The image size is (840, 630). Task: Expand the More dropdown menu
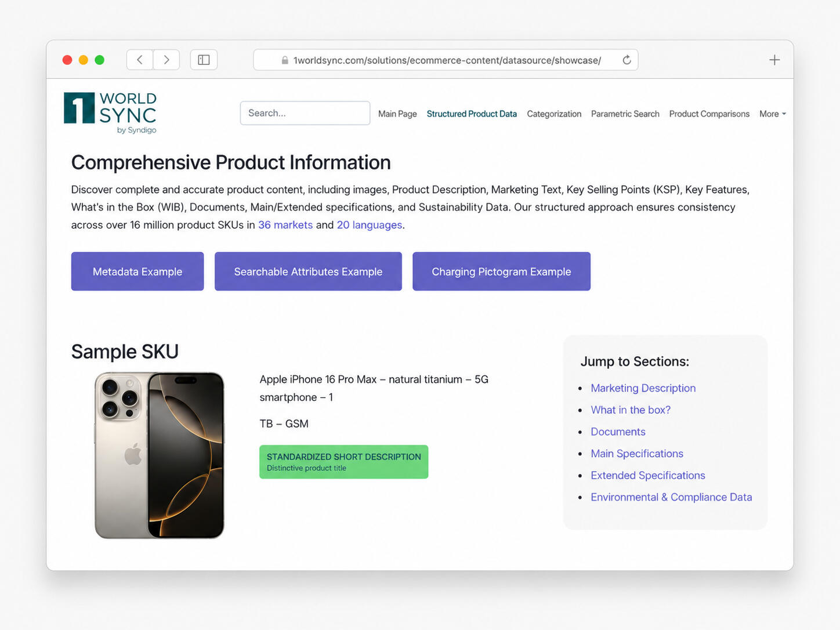pyautogui.click(x=773, y=114)
